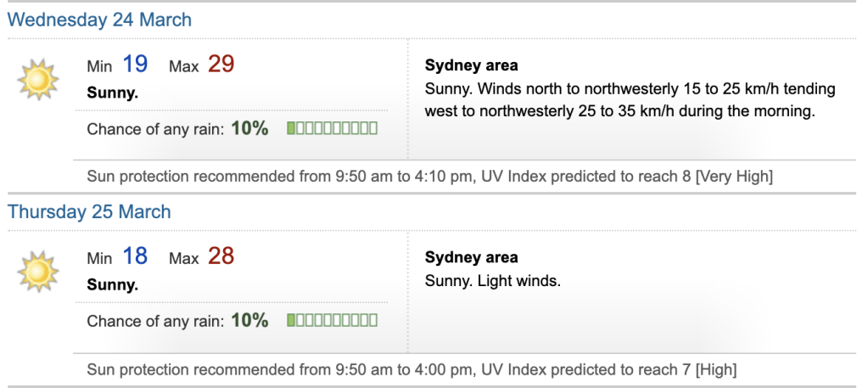Viewport: 868px width, 388px height.
Task: Click Wednesday's rain chance bar indicator
Action: (332, 129)
